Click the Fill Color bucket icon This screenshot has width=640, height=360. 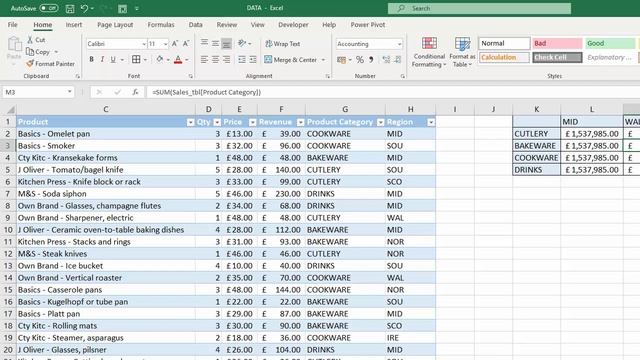coord(160,60)
